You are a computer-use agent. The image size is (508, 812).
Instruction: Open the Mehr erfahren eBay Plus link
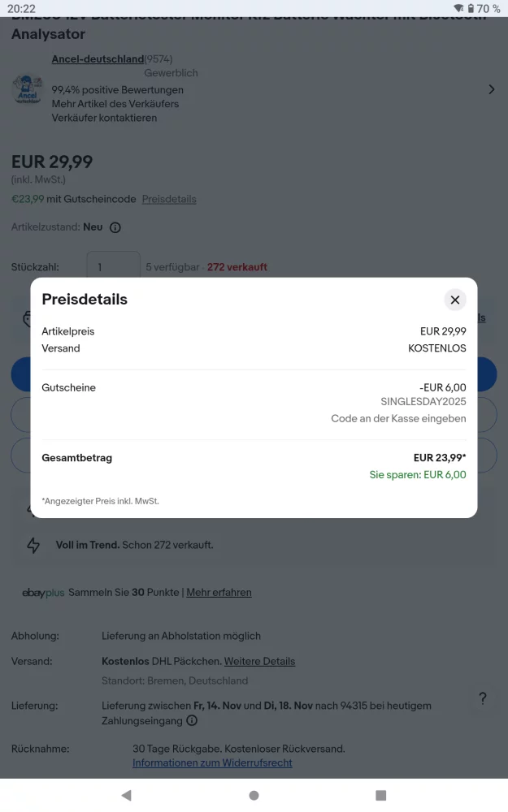[219, 593]
